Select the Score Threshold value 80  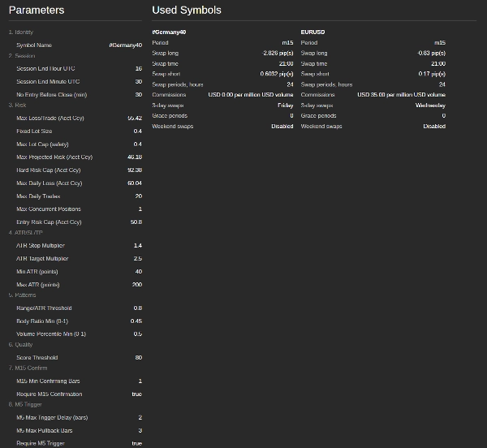click(x=139, y=358)
